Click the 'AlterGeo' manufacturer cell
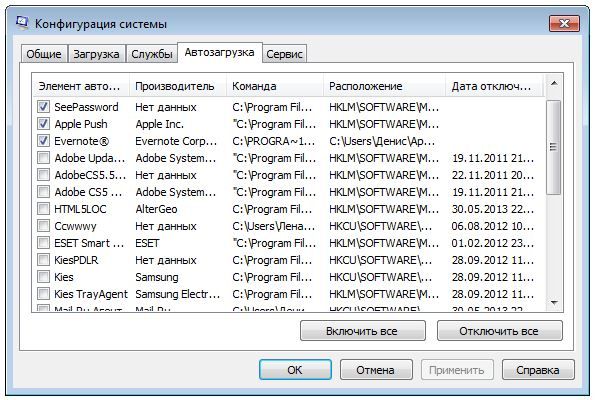Image resolution: width=595 pixels, height=400 pixels. 156,209
